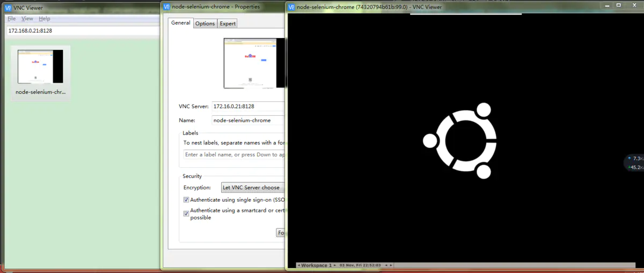The height and width of the screenshot is (273, 644).
Task: Open the Help menu in VNC Viewer
Action: click(45, 19)
